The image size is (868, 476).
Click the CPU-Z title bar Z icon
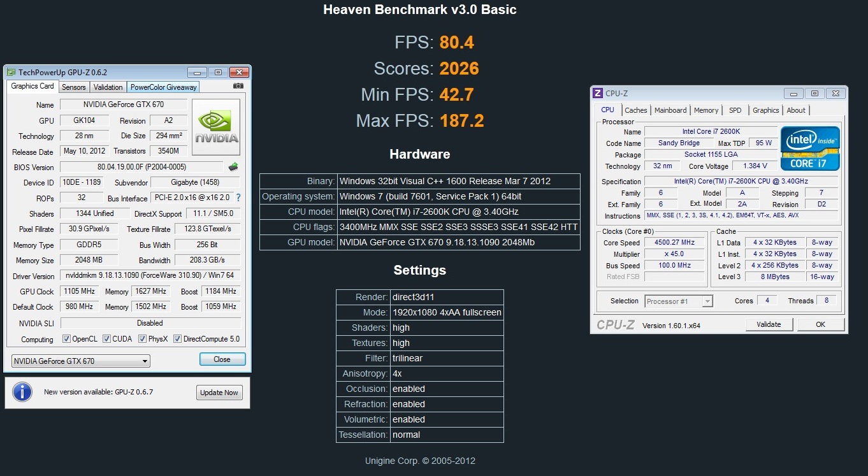point(598,93)
